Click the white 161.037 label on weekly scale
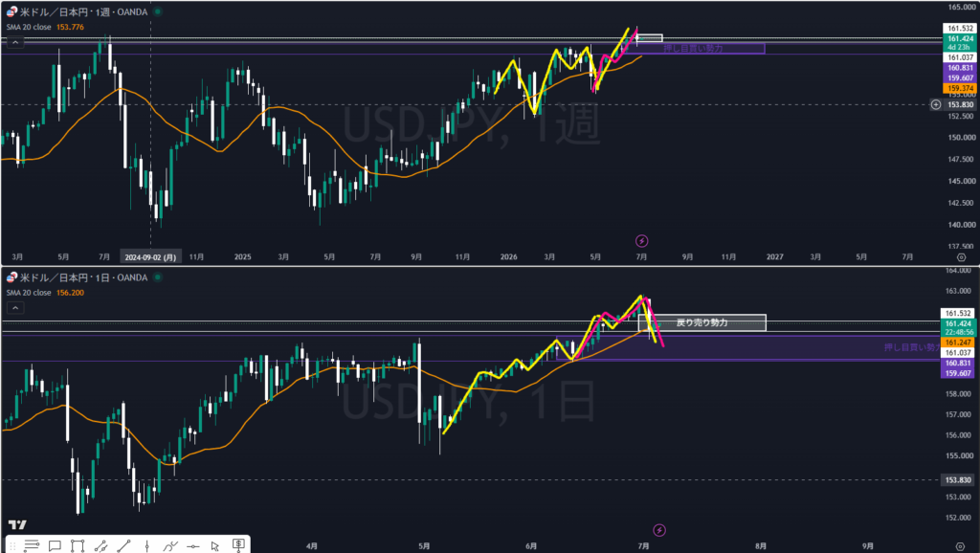This screenshot has width=980, height=553. coord(959,57)
